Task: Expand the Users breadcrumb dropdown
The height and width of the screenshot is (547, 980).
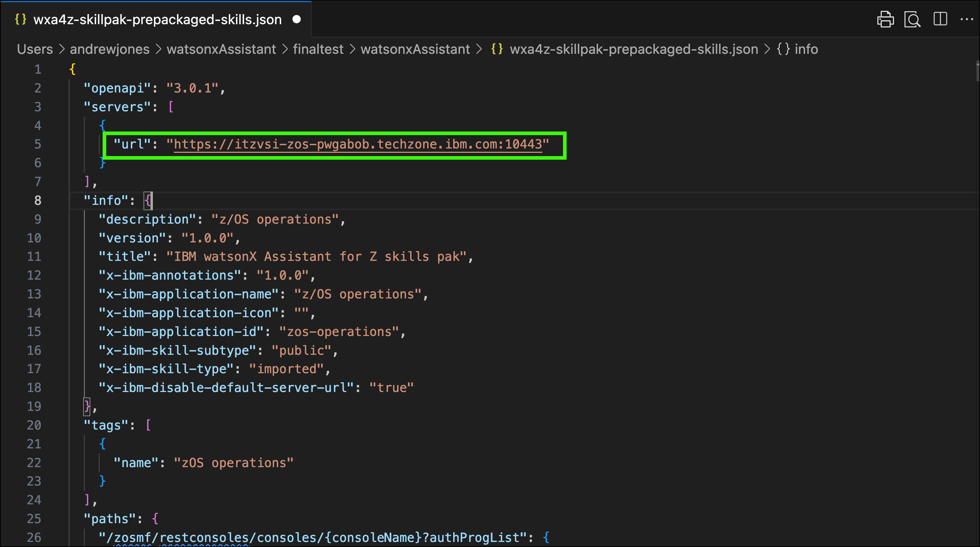Action: [x=35, y=49]
